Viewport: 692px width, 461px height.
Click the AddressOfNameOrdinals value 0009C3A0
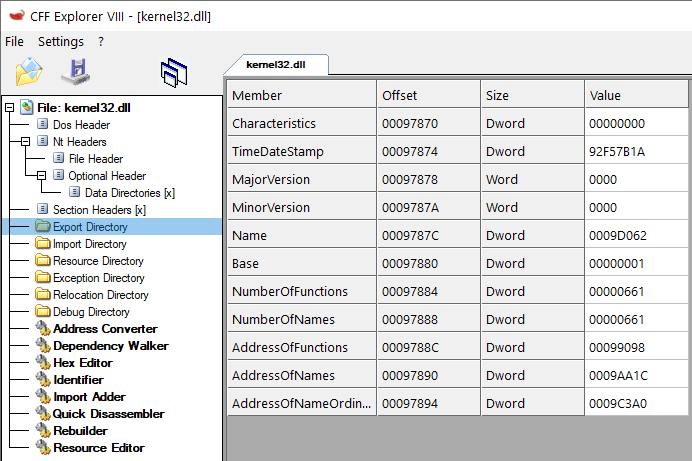tap(636, 403)
